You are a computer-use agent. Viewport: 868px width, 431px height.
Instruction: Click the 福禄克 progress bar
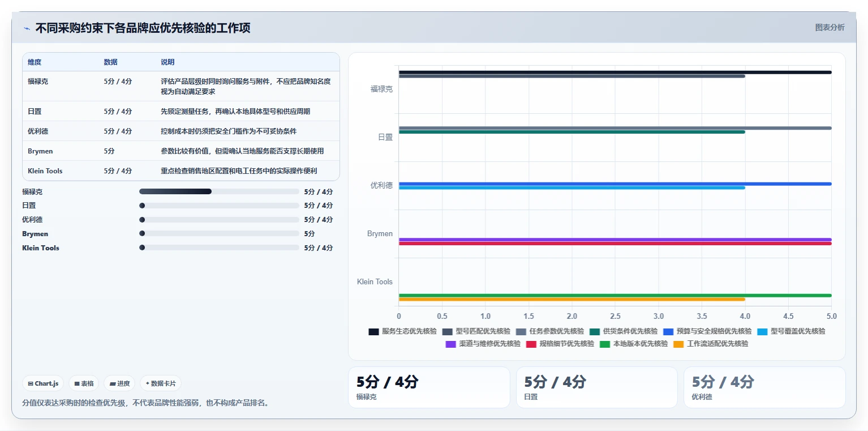pos(219,191)
